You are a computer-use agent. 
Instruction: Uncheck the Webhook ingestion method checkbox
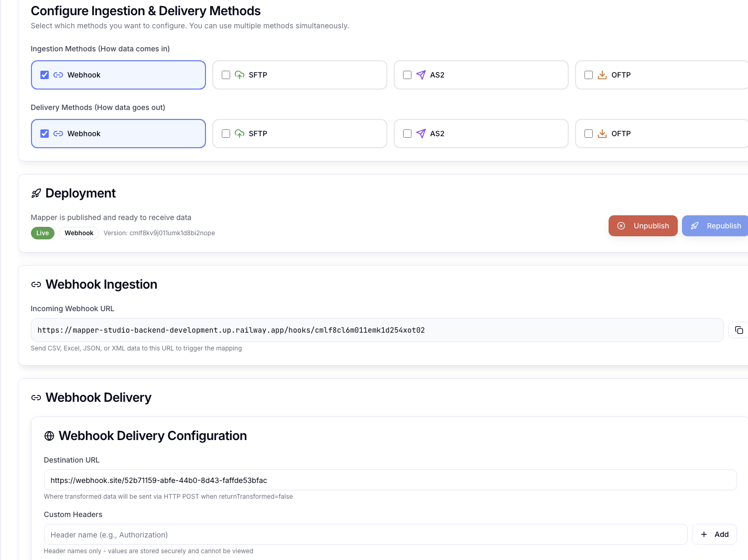[x=45, y=75]
